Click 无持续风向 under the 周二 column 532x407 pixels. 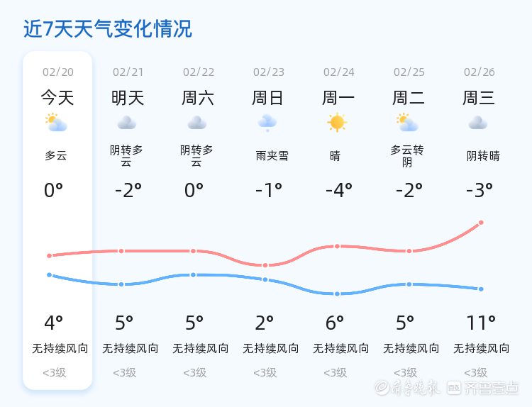pyautogui.click(x=411, y=348)
